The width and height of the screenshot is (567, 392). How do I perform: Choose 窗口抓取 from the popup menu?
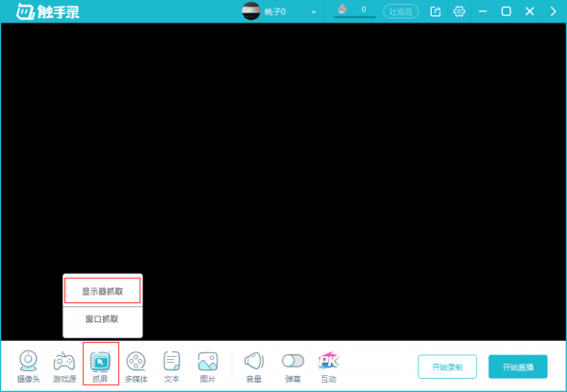pos(102,319)
